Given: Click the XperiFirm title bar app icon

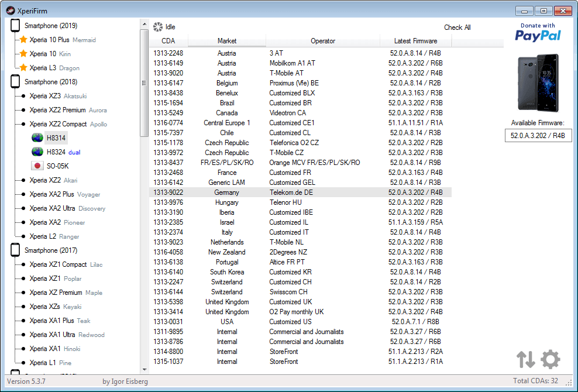Looking at the screenshot, I should click(x=11, y=11).
